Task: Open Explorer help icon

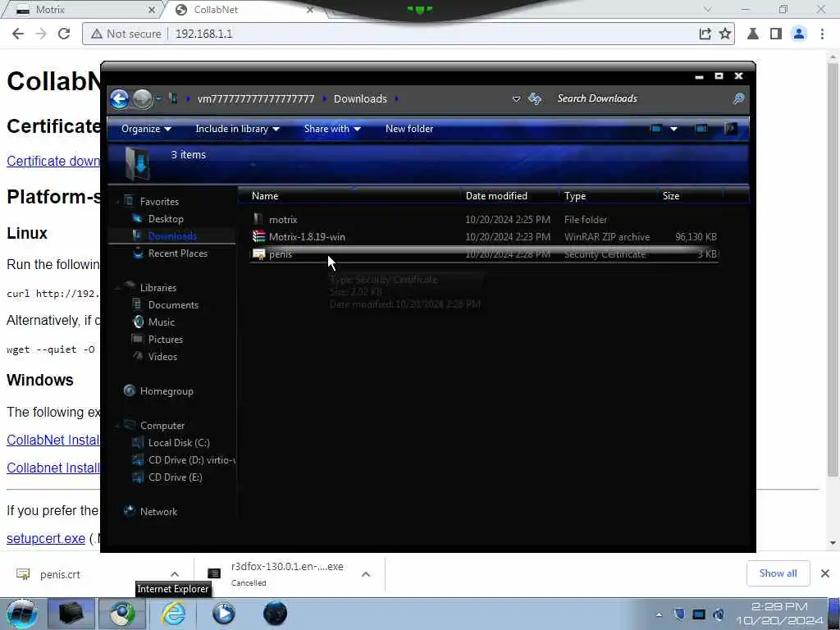Action: [x=731, y=129]
